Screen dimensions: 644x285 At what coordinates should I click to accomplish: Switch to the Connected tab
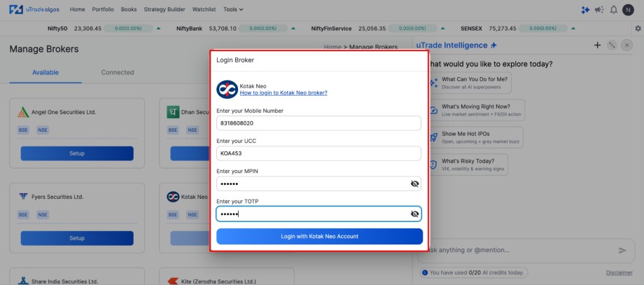pyautogui.click(x=118, y=72)
